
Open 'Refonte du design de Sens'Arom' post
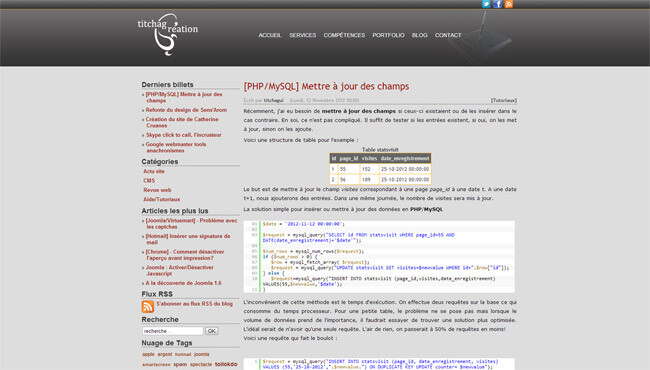pos(186,110)
